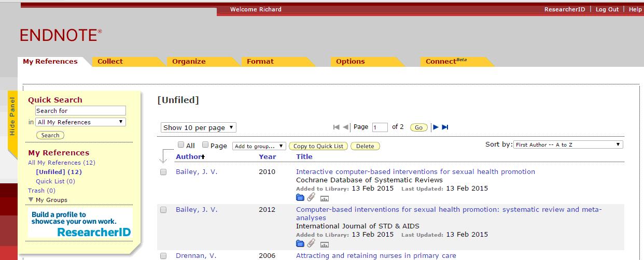Viewport: 644px width, 260px height.
Task: Open the Sort by dropdown
Action: (568, 145)
